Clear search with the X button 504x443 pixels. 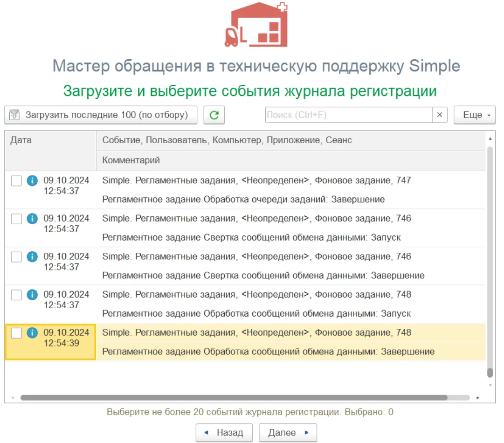pos(440,115)
